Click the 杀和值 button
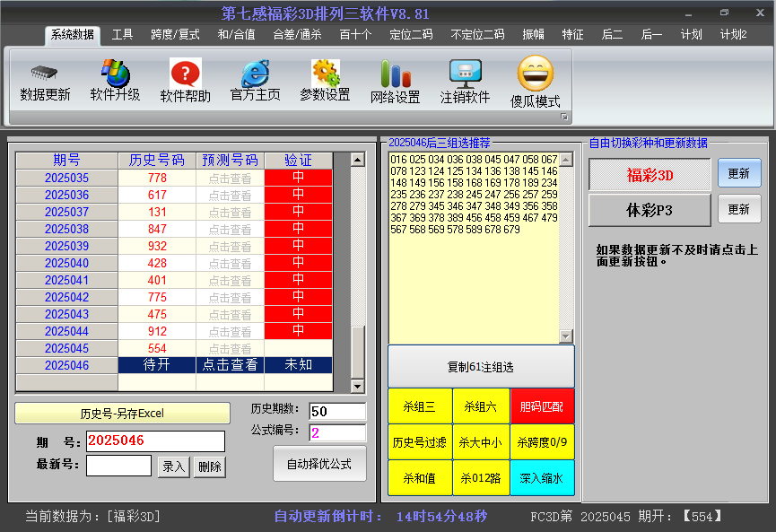Image resolution: width=776 pixels, height=532 pixels. coord(420,478)
